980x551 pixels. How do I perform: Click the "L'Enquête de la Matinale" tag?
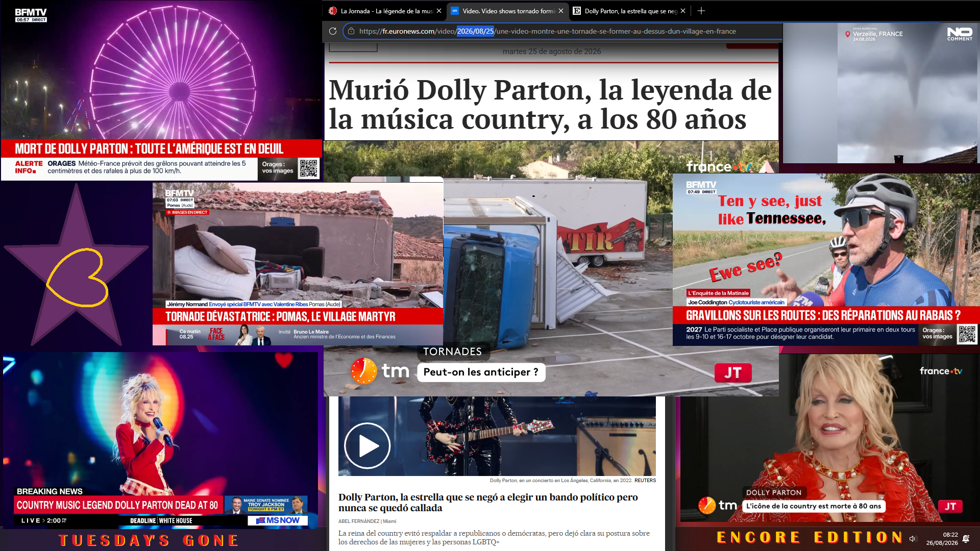(718, 293)
